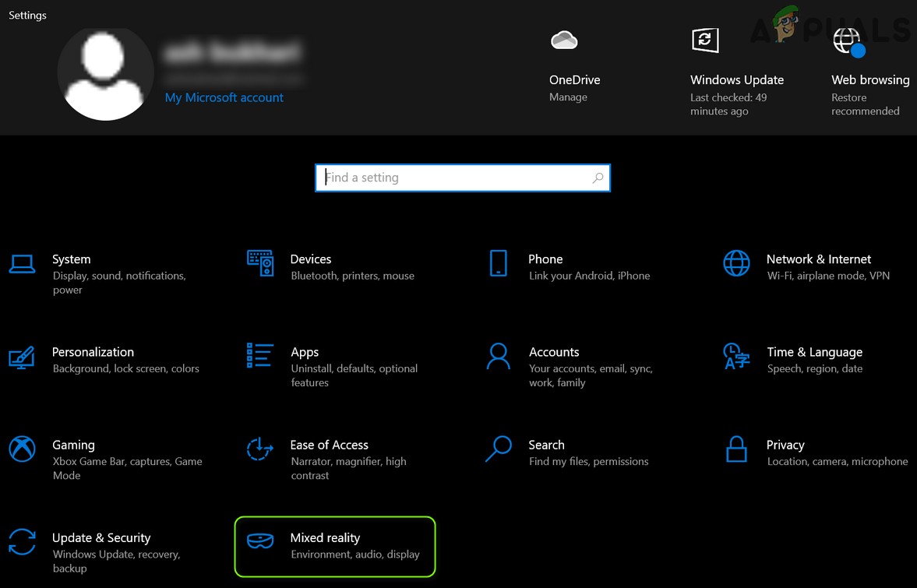Click inside the Find a setting box

(462, 178)
